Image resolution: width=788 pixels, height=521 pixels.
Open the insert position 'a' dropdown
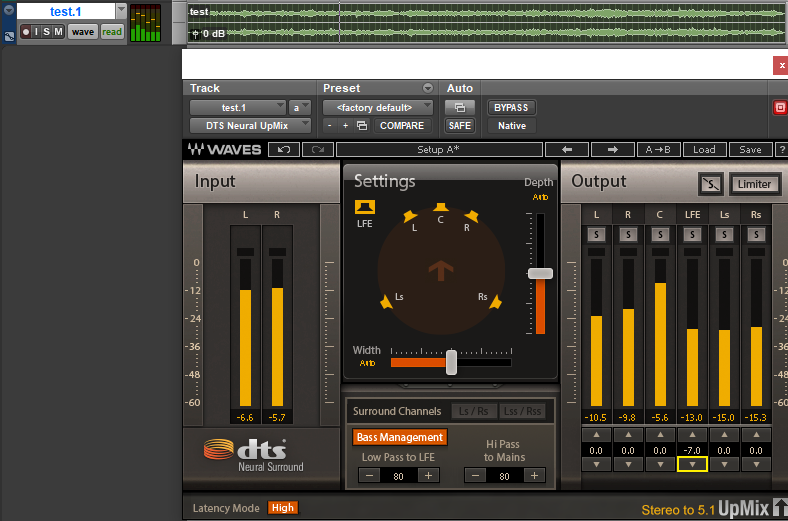[x=300, y=108]
